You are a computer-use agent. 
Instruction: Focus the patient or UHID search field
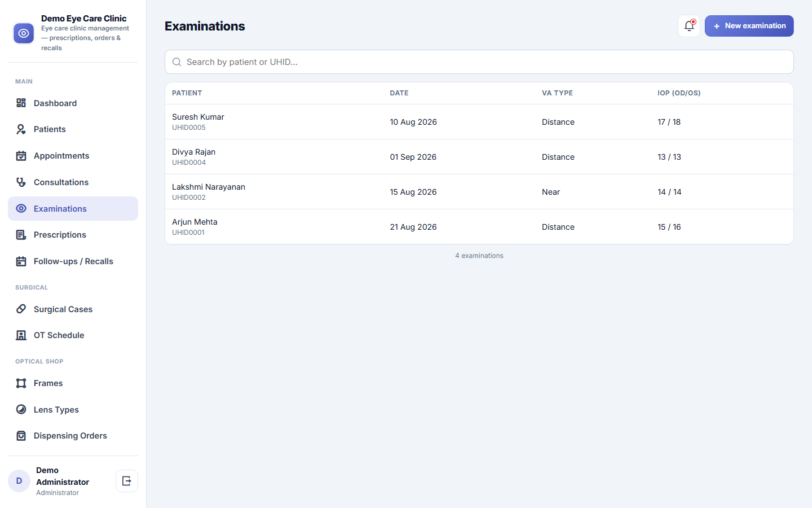point(479,62)
